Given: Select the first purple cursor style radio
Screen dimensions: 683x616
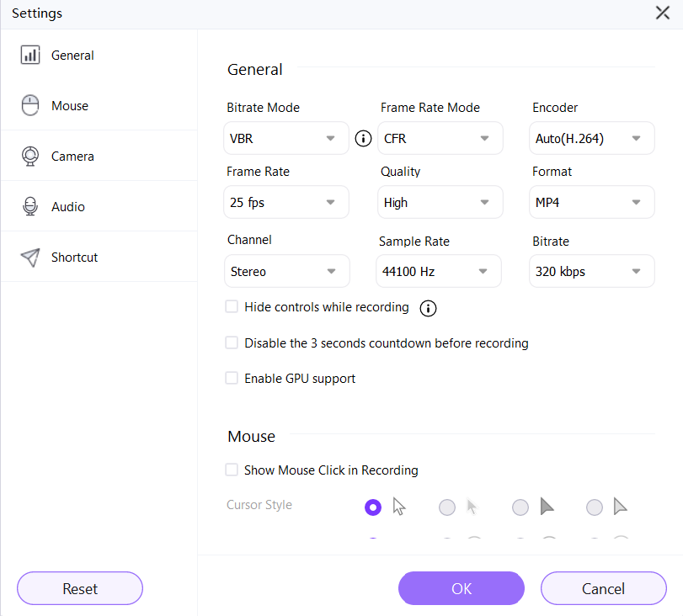Looking at the screenshot, I should coord(373,507).
